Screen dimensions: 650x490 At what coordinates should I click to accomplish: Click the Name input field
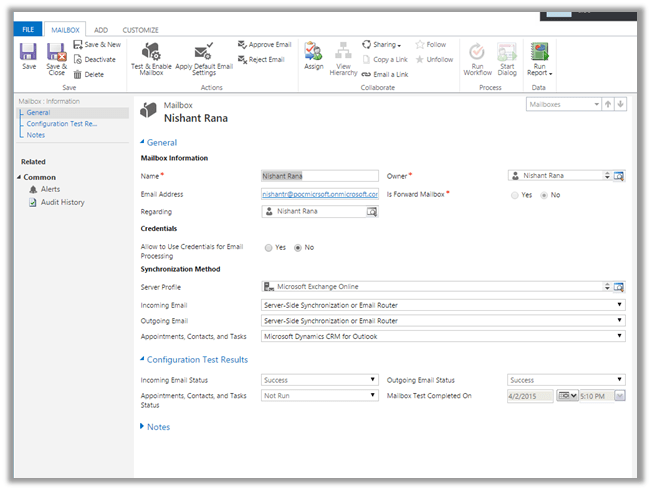[320, 176]
